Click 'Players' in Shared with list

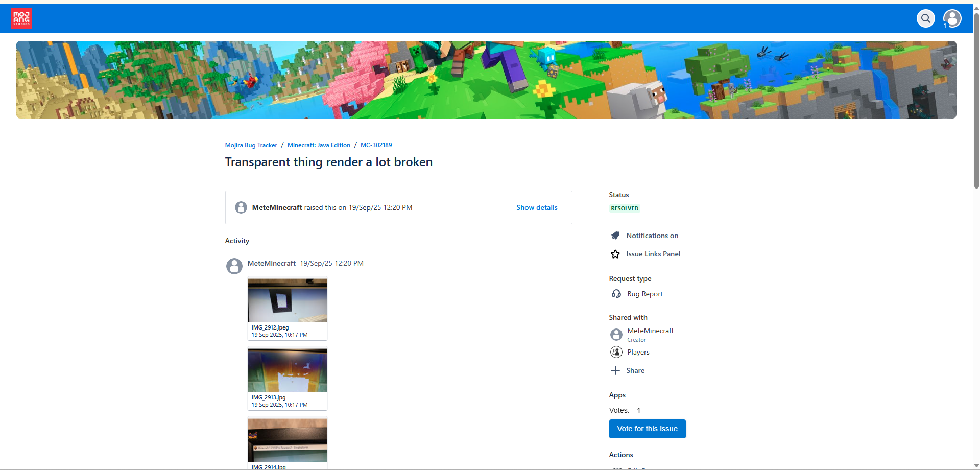click(x=638, y=352)
